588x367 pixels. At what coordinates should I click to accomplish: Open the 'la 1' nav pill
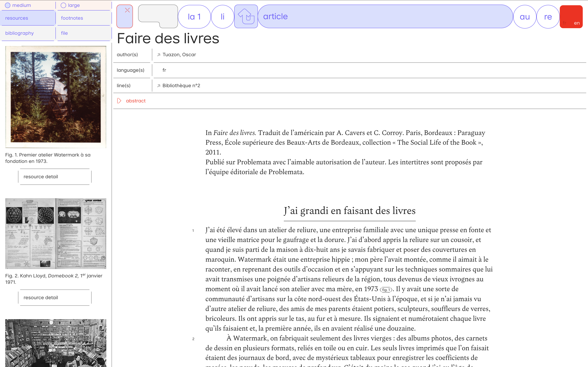pyautogui.click(x=194, y=17)
